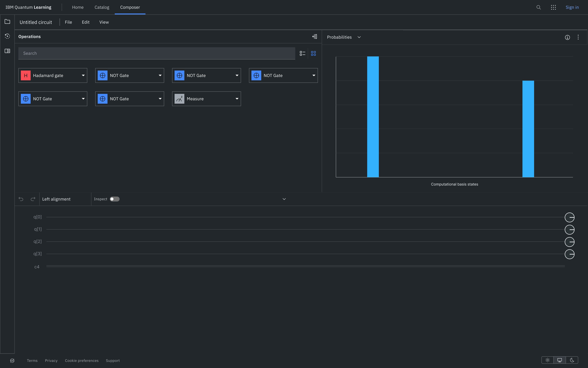The image size is (588, 368).
Task: Open the Probabilities panel overflow menu
Action: click(578, 37)
